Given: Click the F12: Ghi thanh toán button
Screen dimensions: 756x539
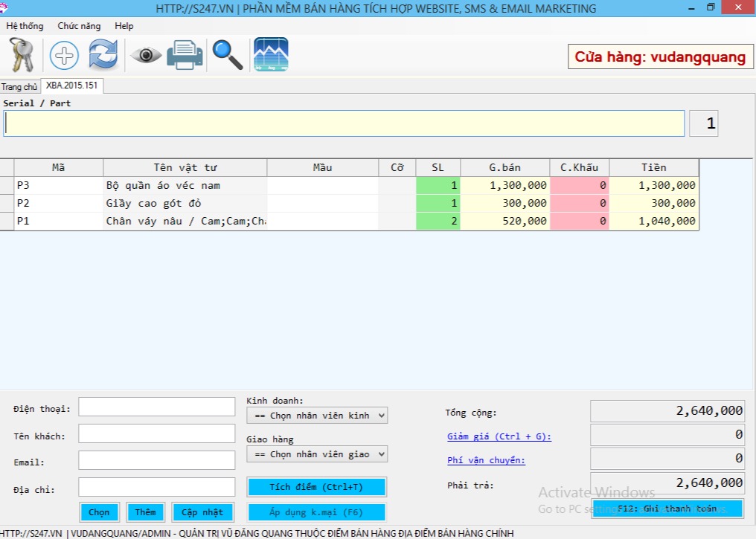Looking at the screenshot, I should [x=667, y=509].
